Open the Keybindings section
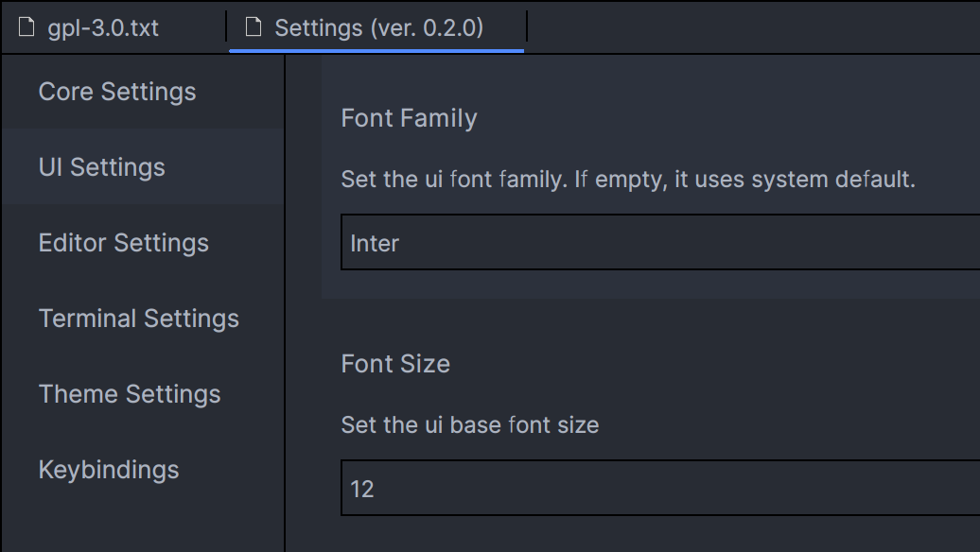 tap(109, 470)
